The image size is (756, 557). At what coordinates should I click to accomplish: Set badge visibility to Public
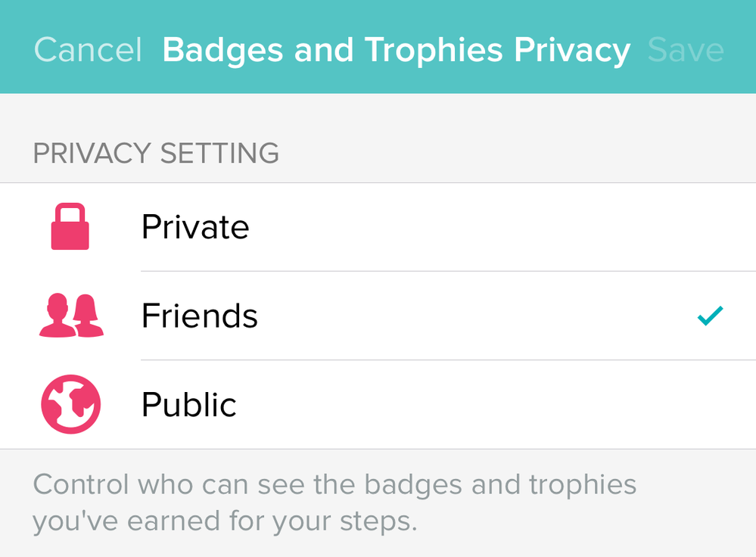coord(189,405)
